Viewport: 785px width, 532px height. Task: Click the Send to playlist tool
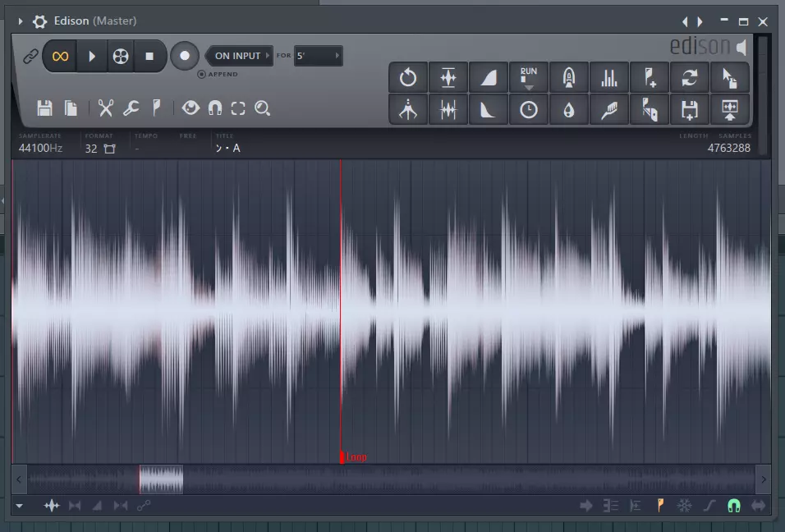pyautogui.click(x=729, y=110)
